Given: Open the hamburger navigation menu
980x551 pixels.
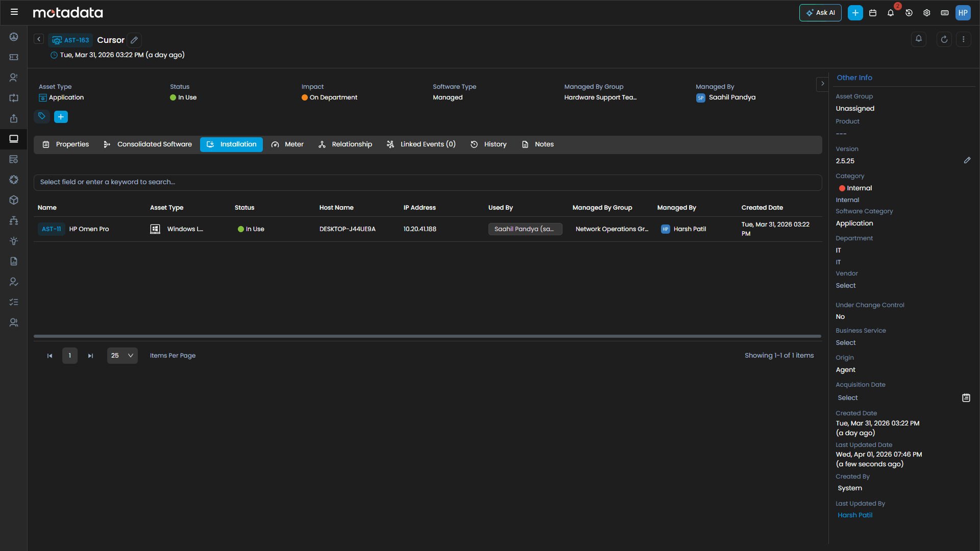Looking at the screenshot, I should point(15,11).
